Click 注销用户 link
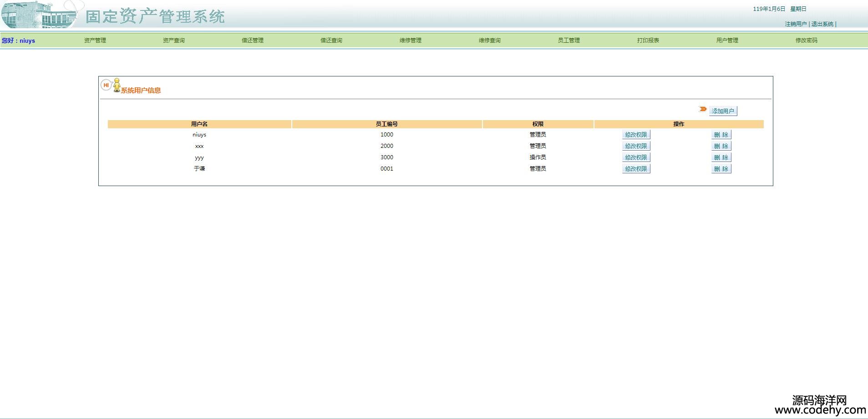Image resolution: width=868 pixels, height=419 pixels. pyautogui.click(x=796, y=24)
